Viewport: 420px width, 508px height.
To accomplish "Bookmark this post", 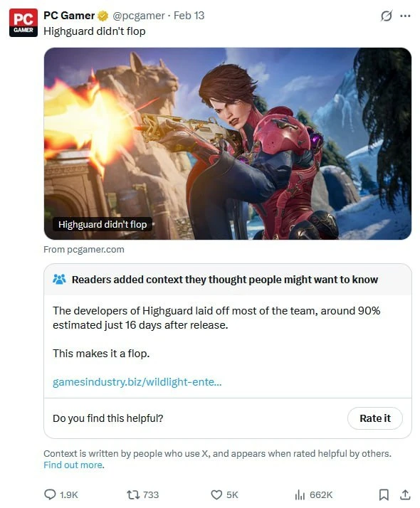I will coord(384,494).
